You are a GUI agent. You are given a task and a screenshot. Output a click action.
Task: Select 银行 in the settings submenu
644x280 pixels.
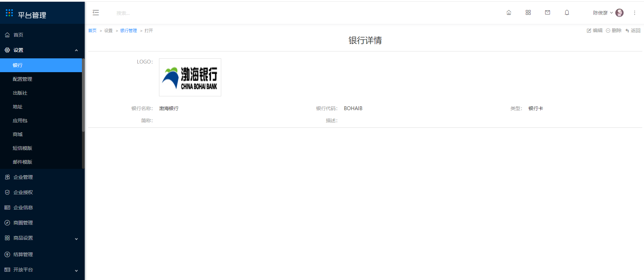41,65
